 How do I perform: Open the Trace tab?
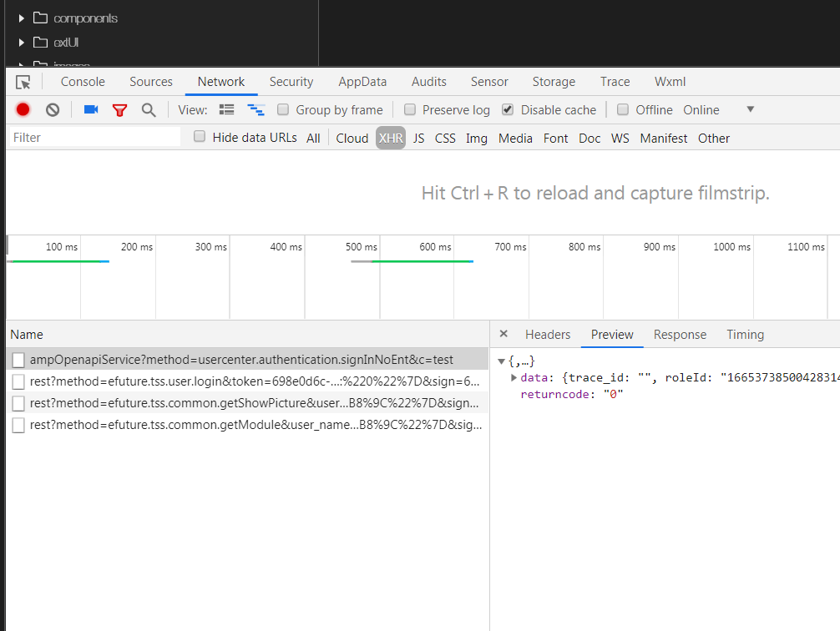point(615,82)
